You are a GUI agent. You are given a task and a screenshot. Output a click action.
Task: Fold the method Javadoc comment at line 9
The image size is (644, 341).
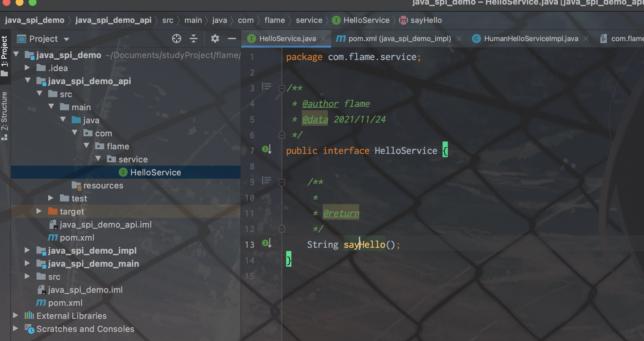pyautogui.click(x=282, y=182)
